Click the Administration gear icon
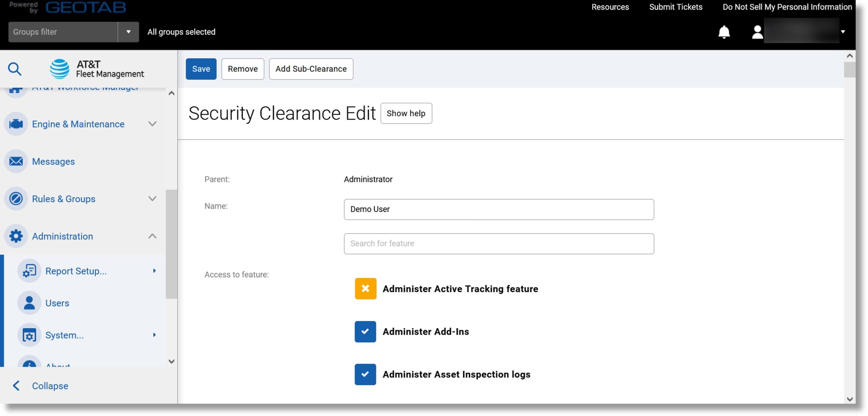Image resolution: width=868 pixels, height=416 pixels. pyautogui.click(x=16, y=236)
